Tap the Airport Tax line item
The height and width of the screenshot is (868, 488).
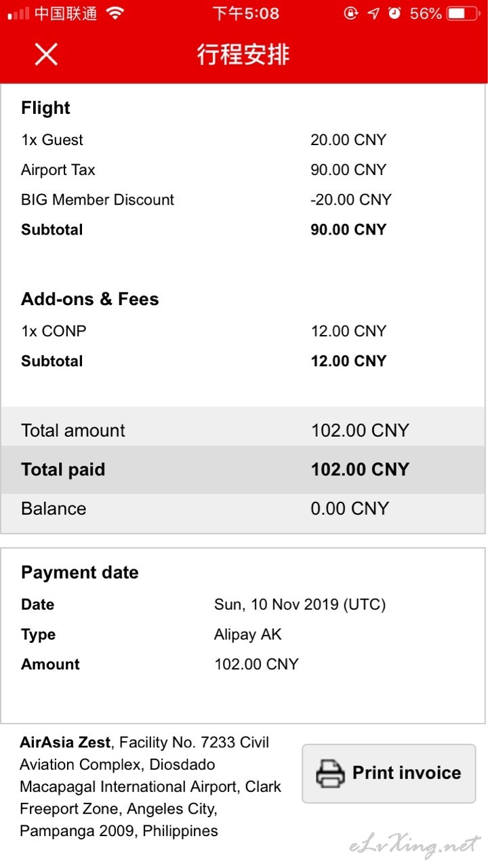203,170
